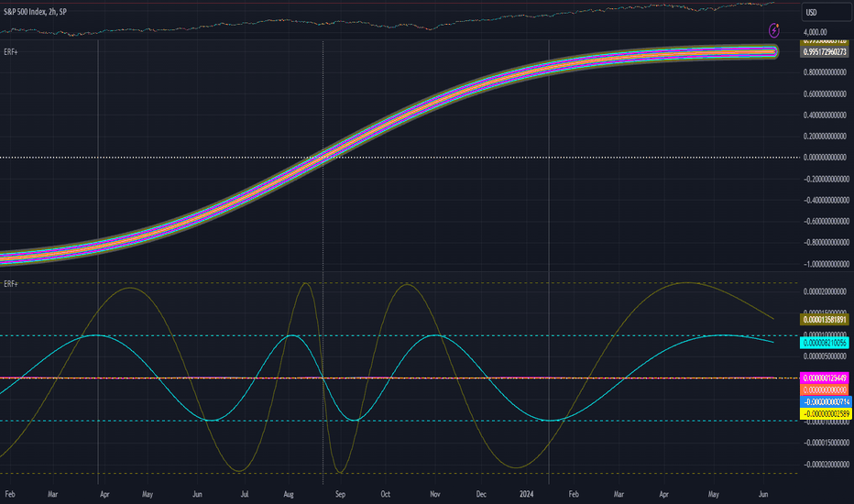Select the ERF+ label in the S-curve pane
Image resolution: width=854 pixels, height=504 pixels.
(11, 51)
